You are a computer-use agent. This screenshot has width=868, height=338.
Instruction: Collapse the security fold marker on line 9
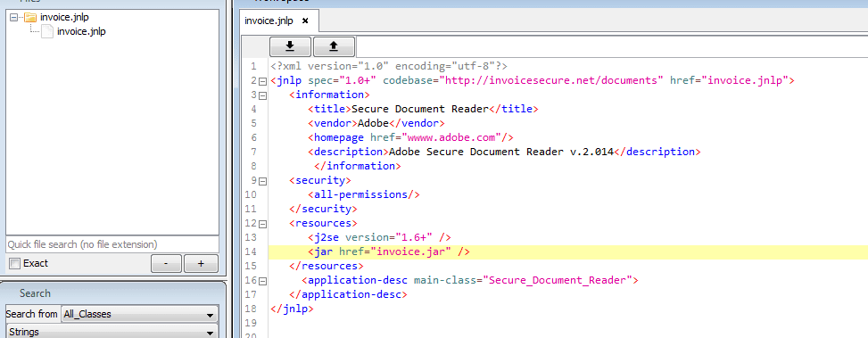click(263, 181)
